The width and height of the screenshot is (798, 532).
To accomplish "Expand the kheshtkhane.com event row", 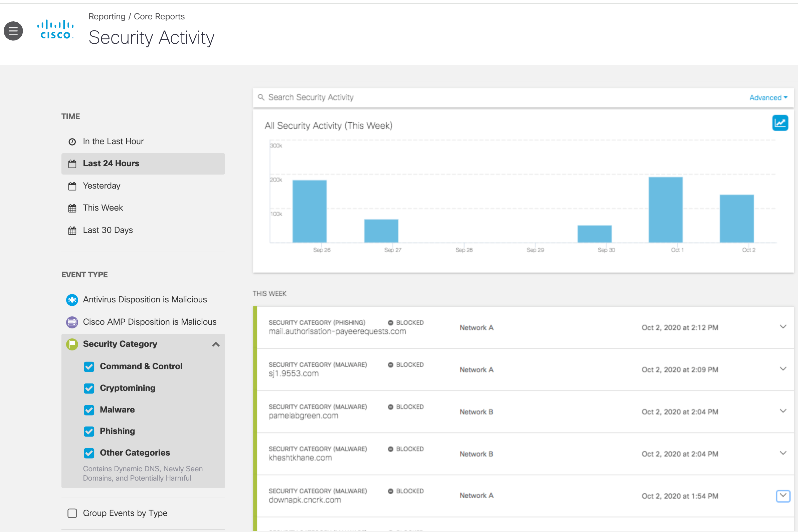I will [783, 453].
